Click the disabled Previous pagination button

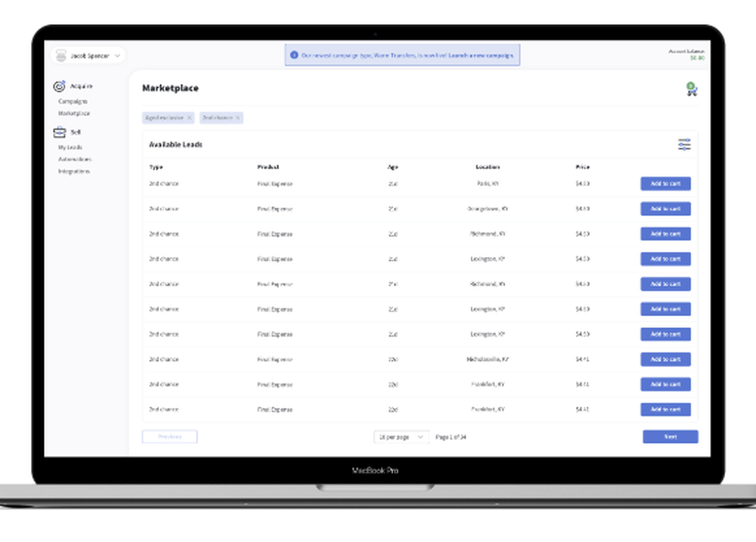[169, 436]
